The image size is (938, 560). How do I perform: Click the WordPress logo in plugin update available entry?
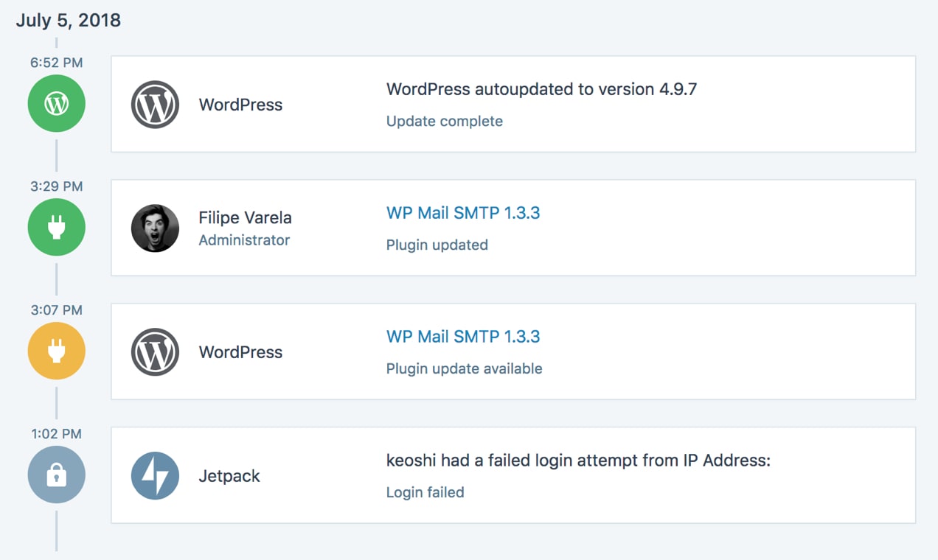click(155, 352)
